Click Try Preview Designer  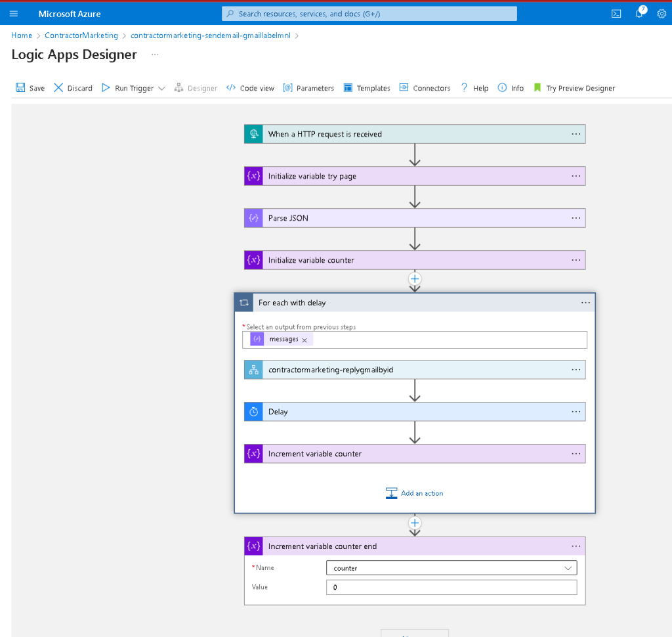tap(574, 88)
